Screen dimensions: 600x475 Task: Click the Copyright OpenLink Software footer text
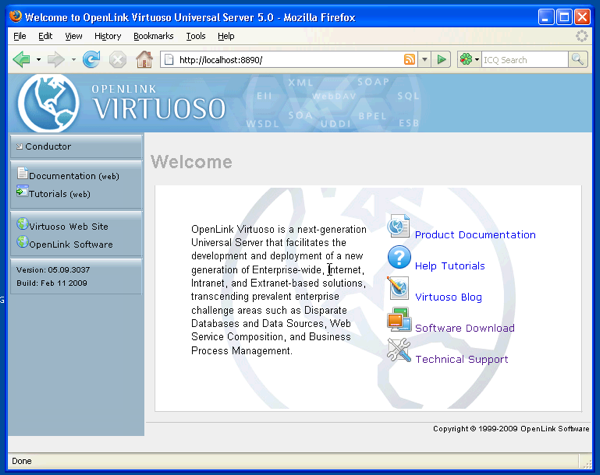511,429
